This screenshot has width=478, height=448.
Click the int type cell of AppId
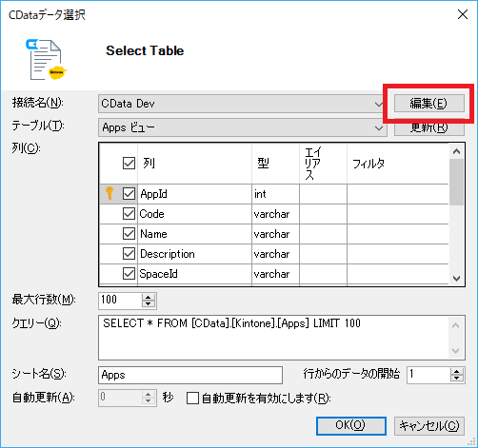275,194
